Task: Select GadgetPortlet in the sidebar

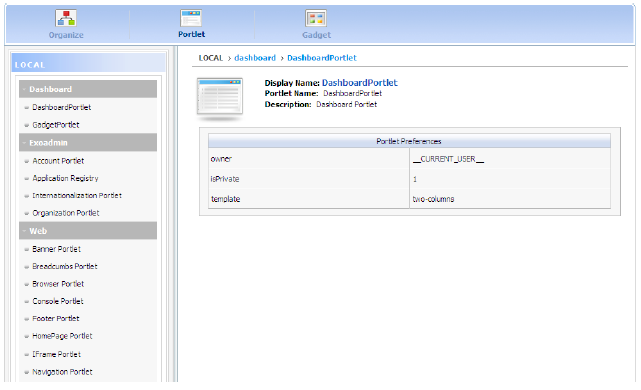Action: coord(56,125)
